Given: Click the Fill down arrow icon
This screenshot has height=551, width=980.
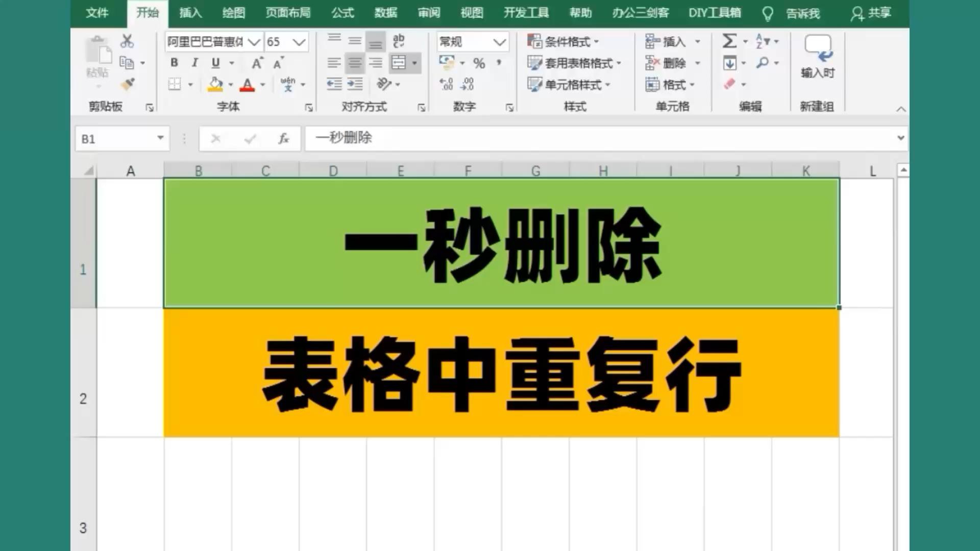Looking at the screenshot, I should pyautogui.click(x=730, y=63).
